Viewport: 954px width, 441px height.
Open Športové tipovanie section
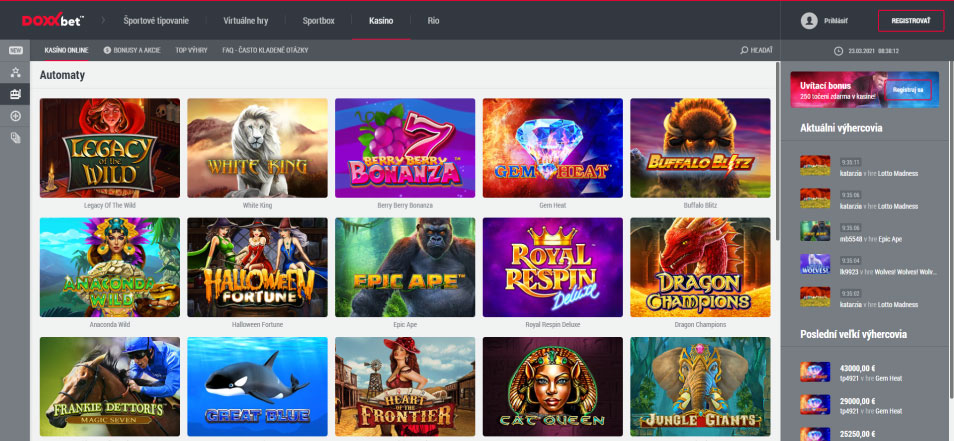pyautogui.click(x=156, y=21)
